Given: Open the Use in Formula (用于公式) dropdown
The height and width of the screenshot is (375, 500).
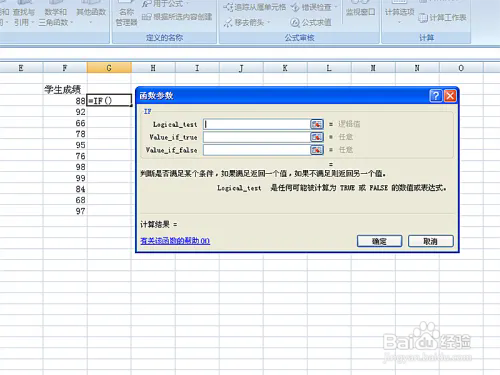Looking at the screenshot, I should [x=165, y=4].
